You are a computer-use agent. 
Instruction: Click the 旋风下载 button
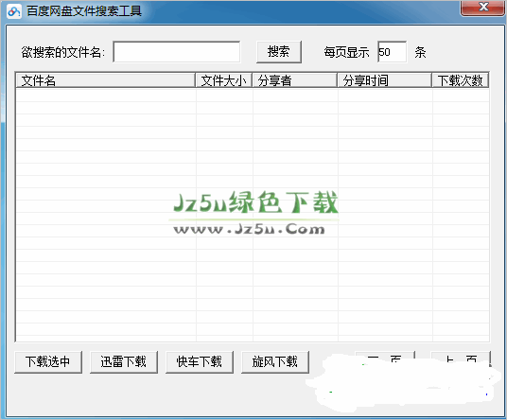[x=275, y=361]
